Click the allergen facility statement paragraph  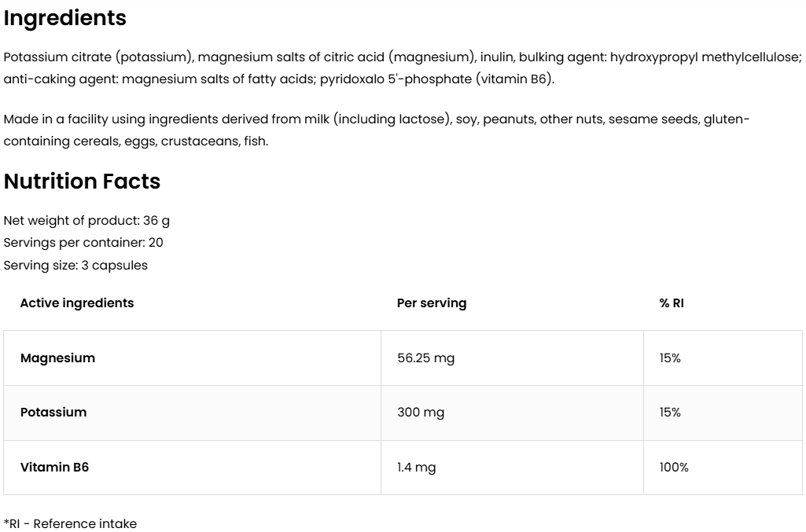coord(376,130)
